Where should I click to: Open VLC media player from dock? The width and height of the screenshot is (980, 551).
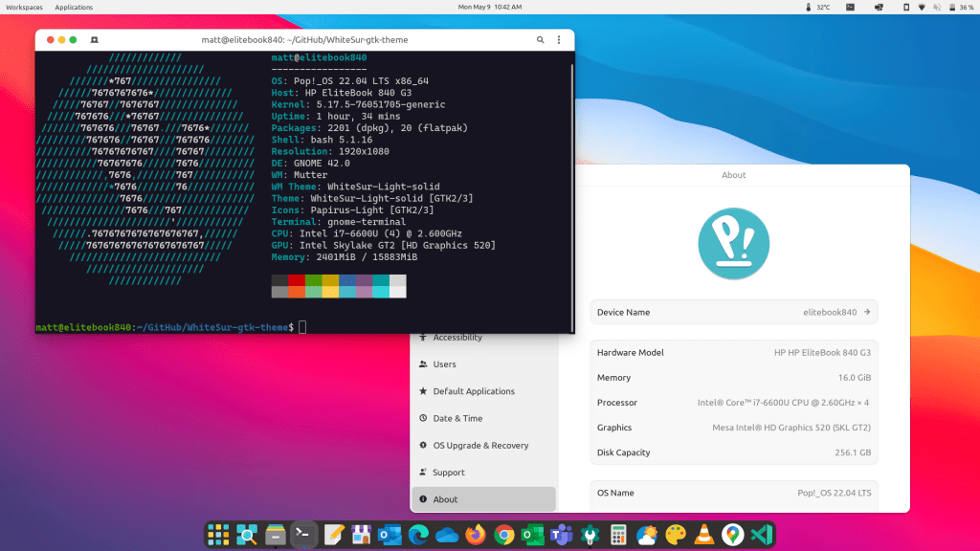click(704, 535)
